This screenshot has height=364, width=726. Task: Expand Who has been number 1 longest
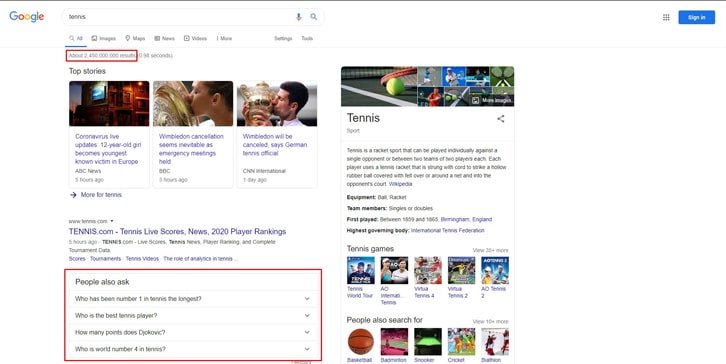[193, 299]
